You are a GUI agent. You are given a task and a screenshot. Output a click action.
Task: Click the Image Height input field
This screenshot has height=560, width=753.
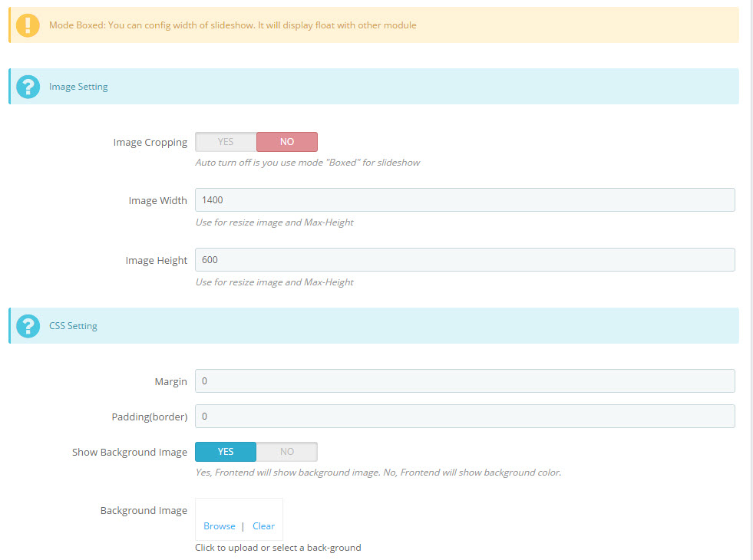coord(465,259)
